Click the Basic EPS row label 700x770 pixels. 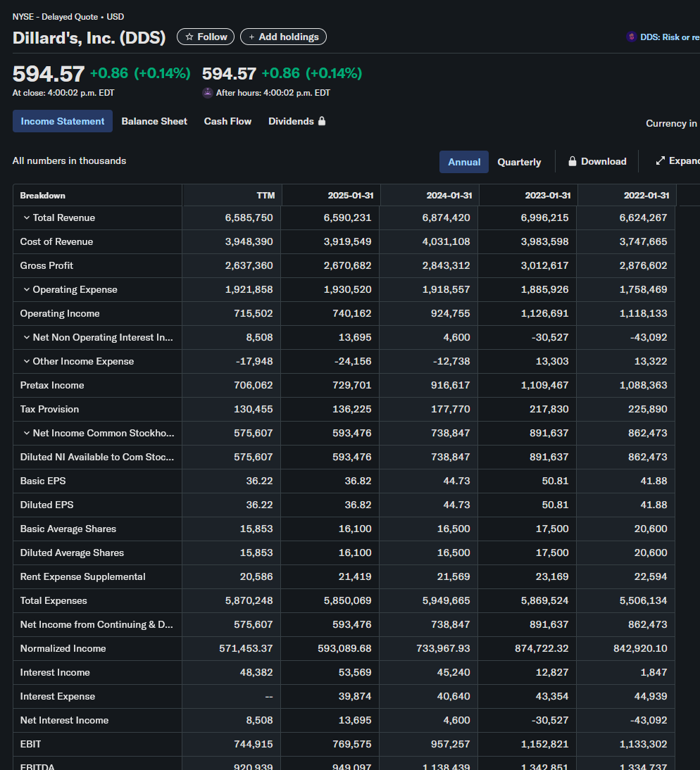coord(43,481)
